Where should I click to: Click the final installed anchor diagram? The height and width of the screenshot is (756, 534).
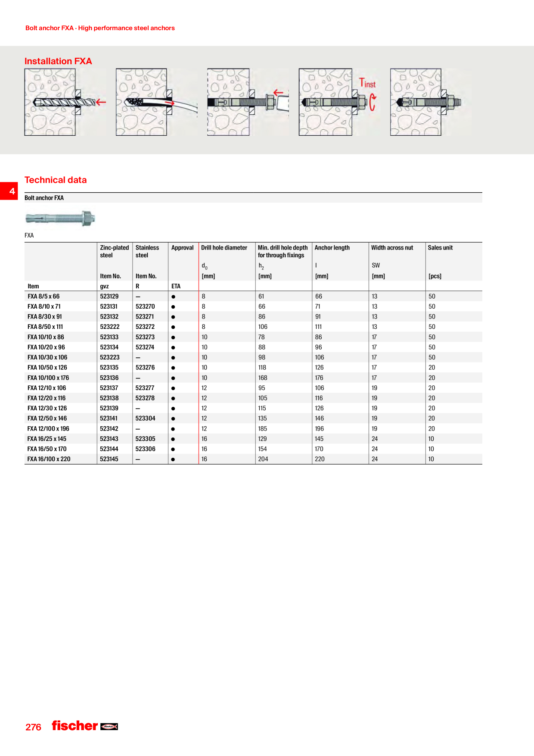(x=426, y=102)
